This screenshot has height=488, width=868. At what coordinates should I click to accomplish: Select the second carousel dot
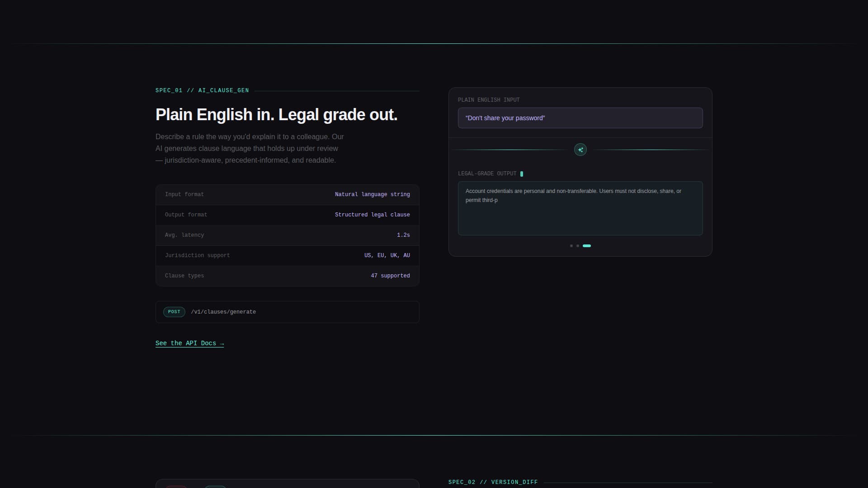578,246
